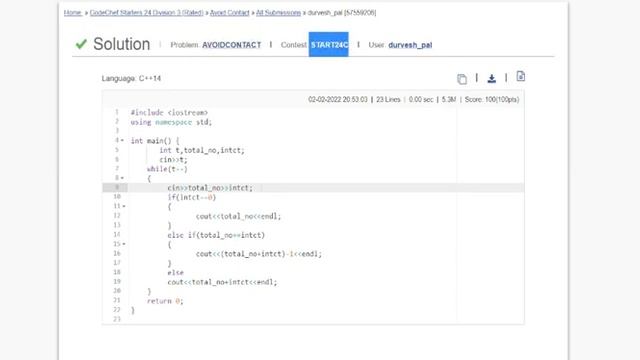
Task: Click the 'if(intct==0)' line
Action: click(x=191, y=197)
